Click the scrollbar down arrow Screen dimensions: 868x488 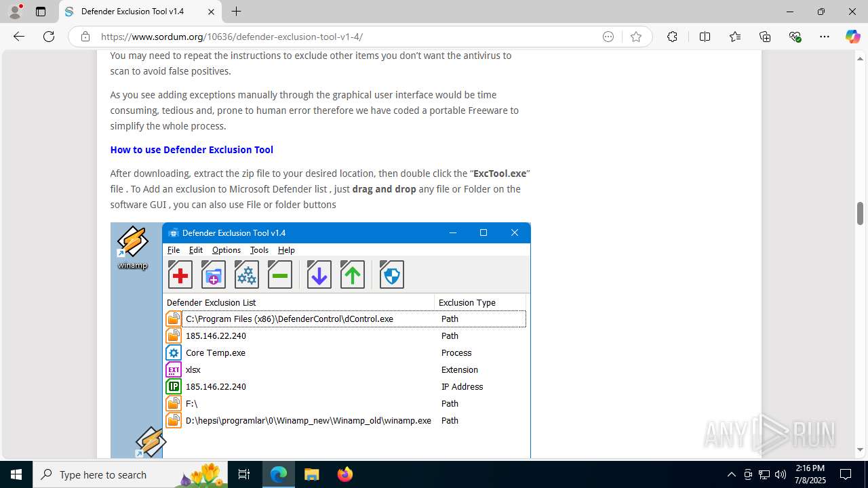coord(860,450)
